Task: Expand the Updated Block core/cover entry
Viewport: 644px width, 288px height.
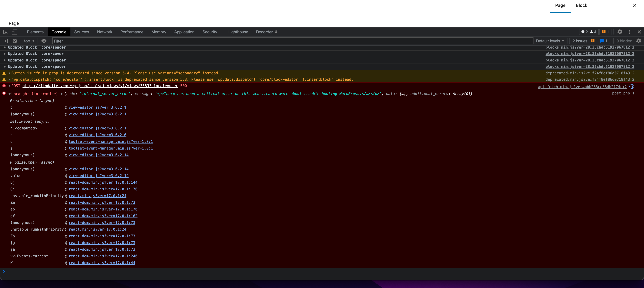Action: point(5,54)
